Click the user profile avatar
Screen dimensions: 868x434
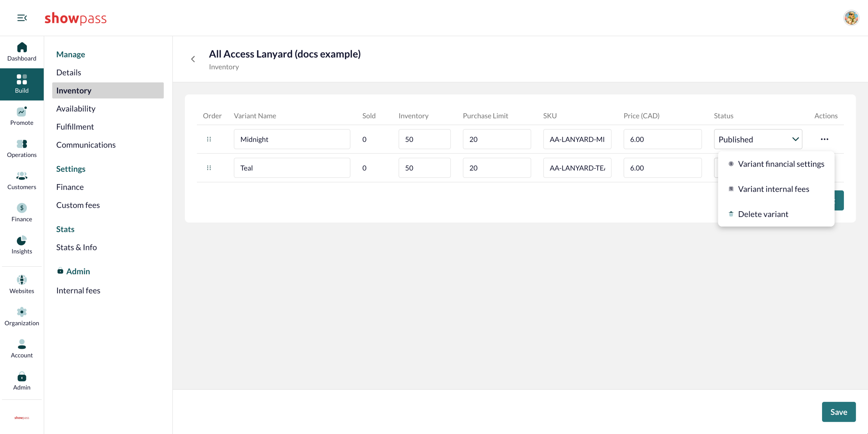tap(851, 18)
